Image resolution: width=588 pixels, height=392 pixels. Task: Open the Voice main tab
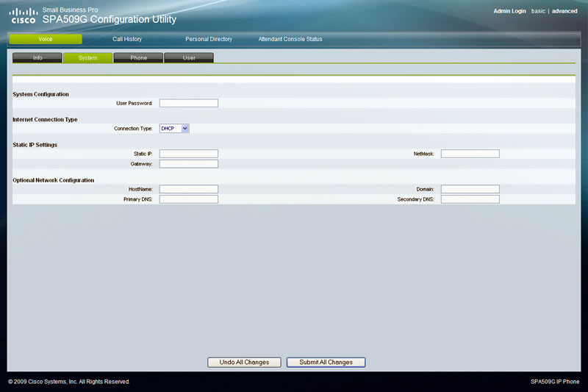46,39
